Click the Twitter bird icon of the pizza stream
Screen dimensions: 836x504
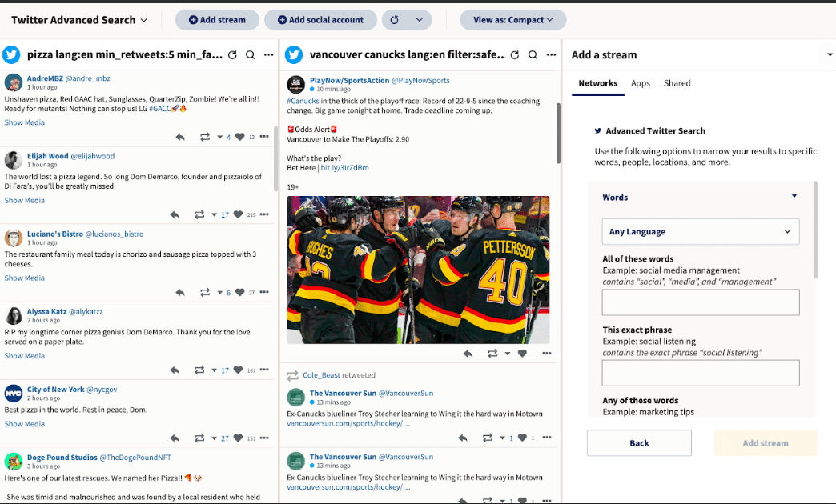[x=11, y=55]
